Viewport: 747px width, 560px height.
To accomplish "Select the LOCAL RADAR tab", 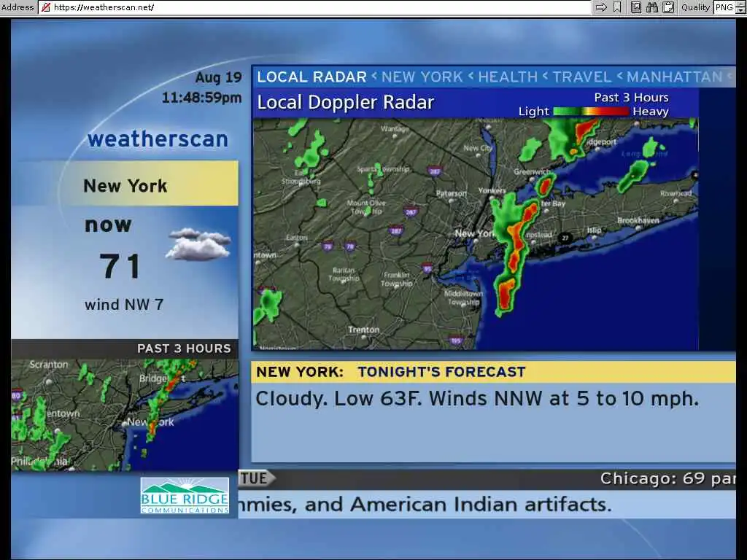I will pos(311,77).
